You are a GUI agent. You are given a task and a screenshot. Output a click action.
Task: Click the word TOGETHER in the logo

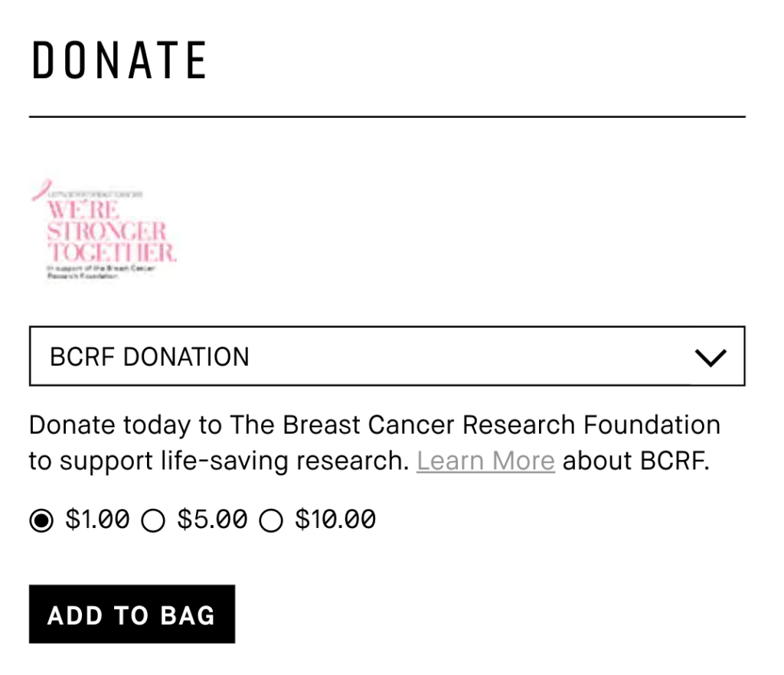tap(112, 253)
